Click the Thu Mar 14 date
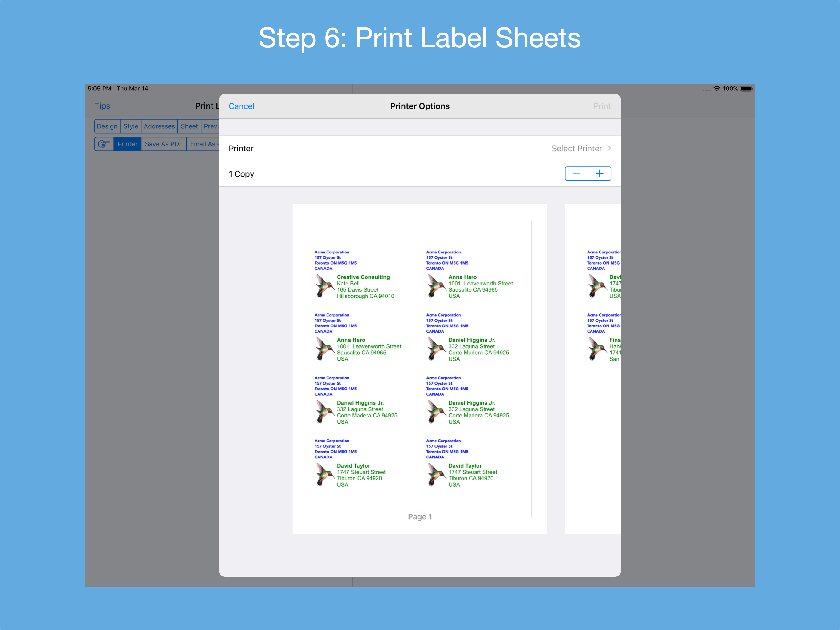 click(132, 89)
